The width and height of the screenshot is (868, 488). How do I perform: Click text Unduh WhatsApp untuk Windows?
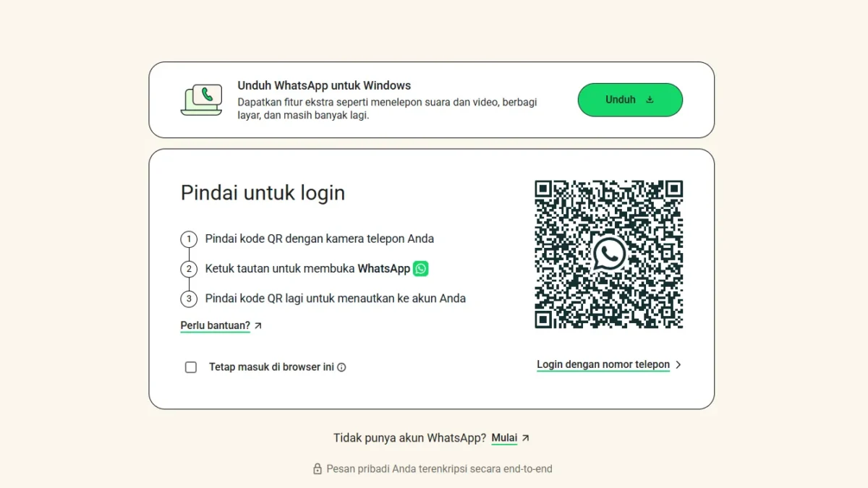click(324, 85)
